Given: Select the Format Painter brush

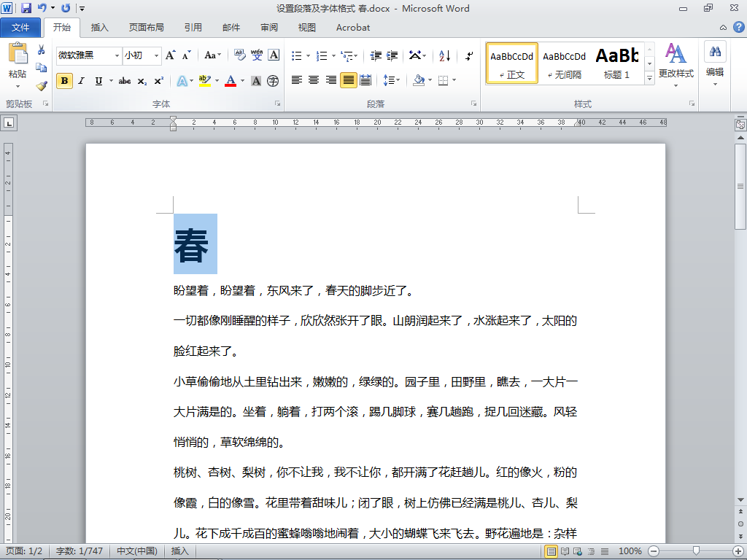Looking at the screenshot, I should (42, 86).
